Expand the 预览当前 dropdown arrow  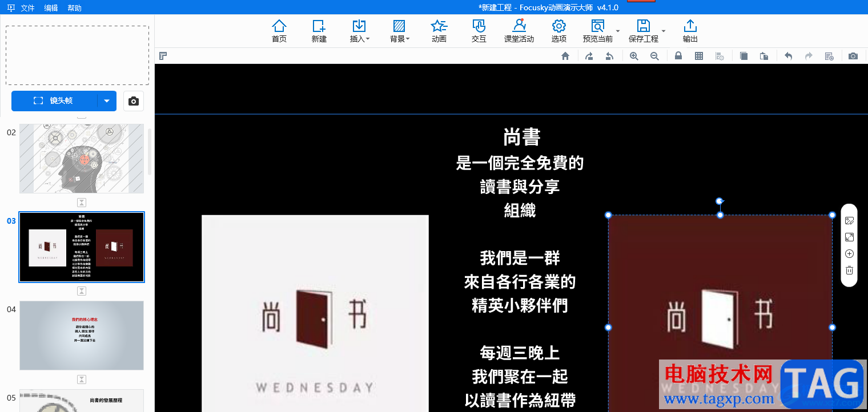coord(618,31)
